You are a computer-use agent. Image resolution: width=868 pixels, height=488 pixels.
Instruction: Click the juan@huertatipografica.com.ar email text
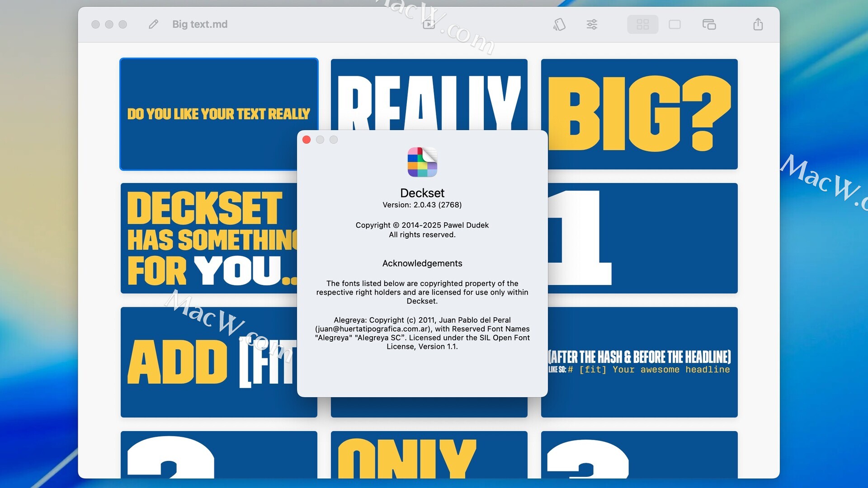pyautogui.click(x=373, y=329)
